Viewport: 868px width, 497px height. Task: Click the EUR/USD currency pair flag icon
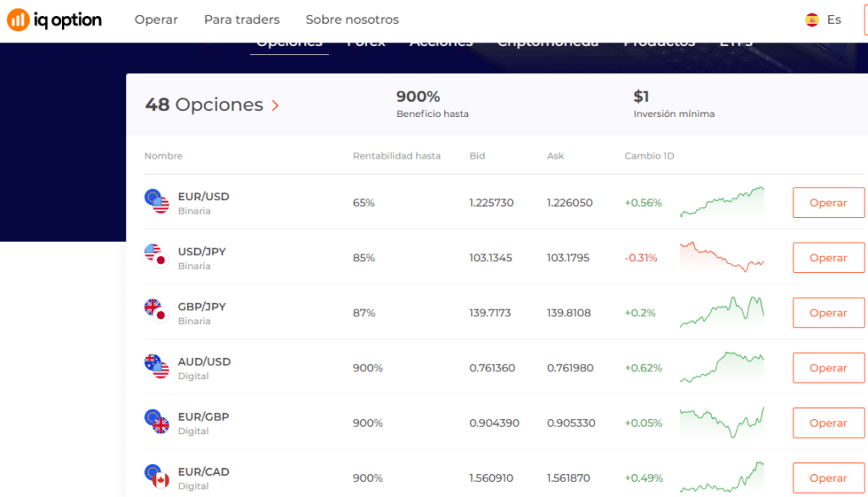[157, 202]
